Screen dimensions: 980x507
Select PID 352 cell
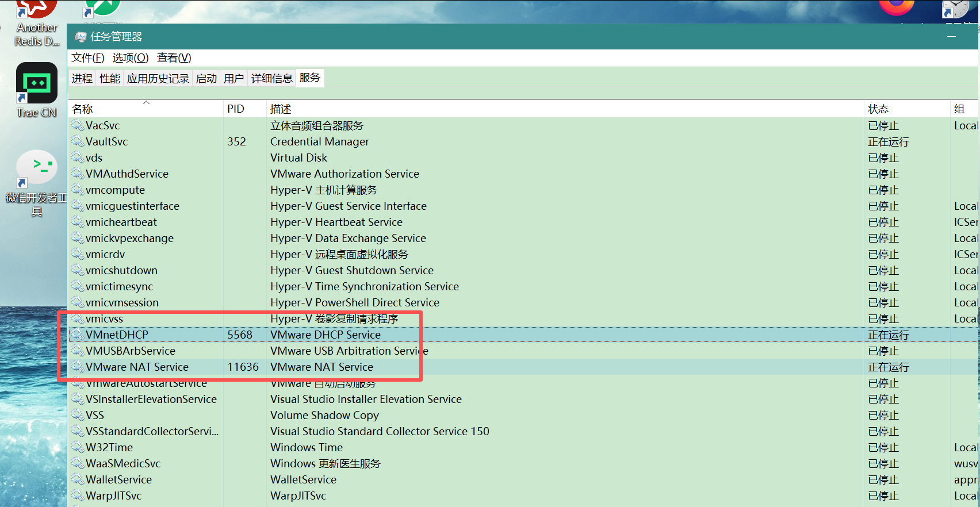(236, 141)
